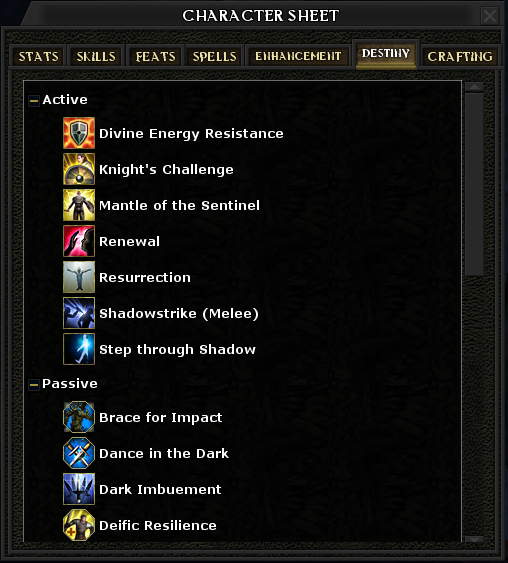
Task: Collapse the Active abilities section
Action: 34,101
